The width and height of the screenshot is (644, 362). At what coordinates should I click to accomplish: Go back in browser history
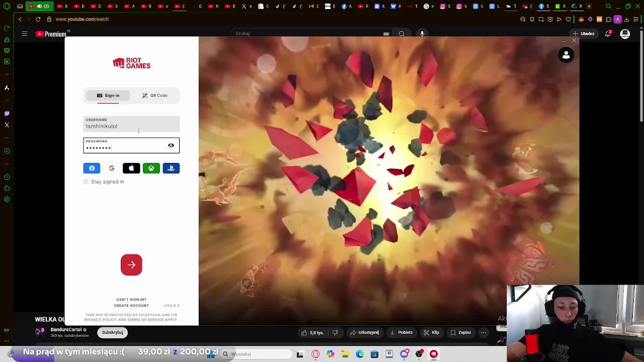pos(20,19)
